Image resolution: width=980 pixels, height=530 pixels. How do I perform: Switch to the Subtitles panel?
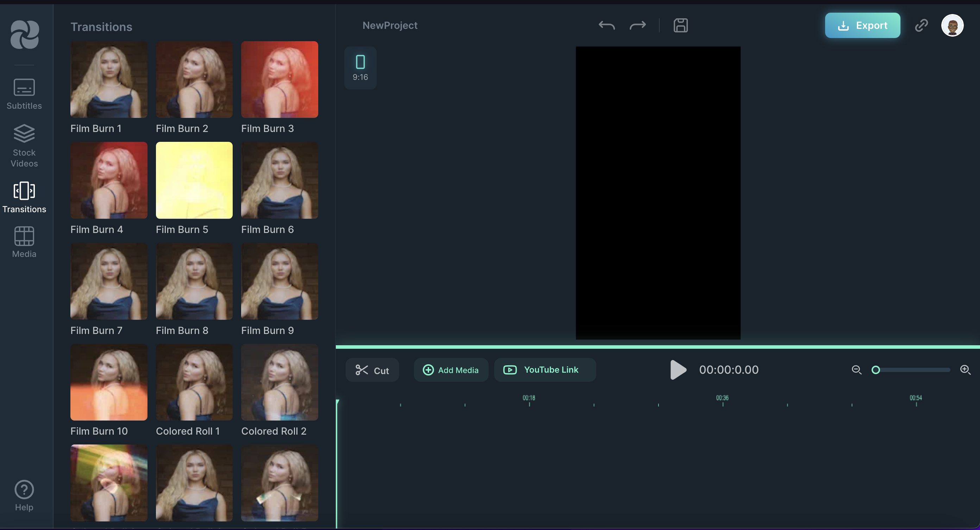[24, 94]
